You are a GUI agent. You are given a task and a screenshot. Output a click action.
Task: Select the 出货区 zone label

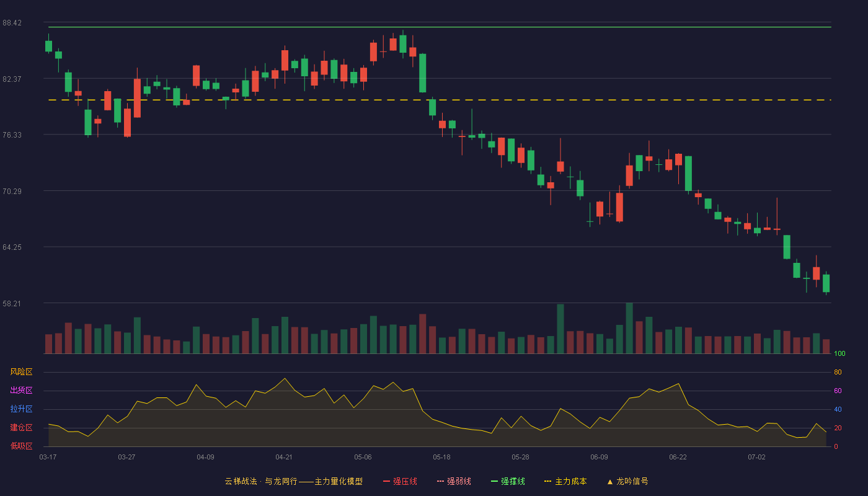click(21, 391)
